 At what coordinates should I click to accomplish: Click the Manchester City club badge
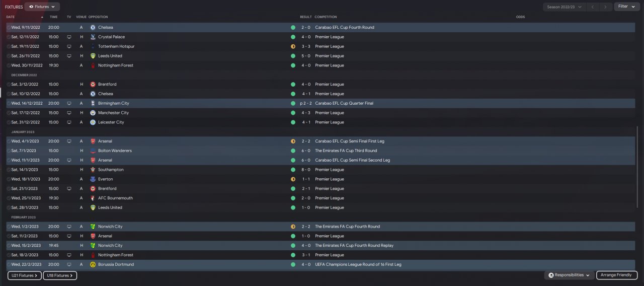(93, 113)
